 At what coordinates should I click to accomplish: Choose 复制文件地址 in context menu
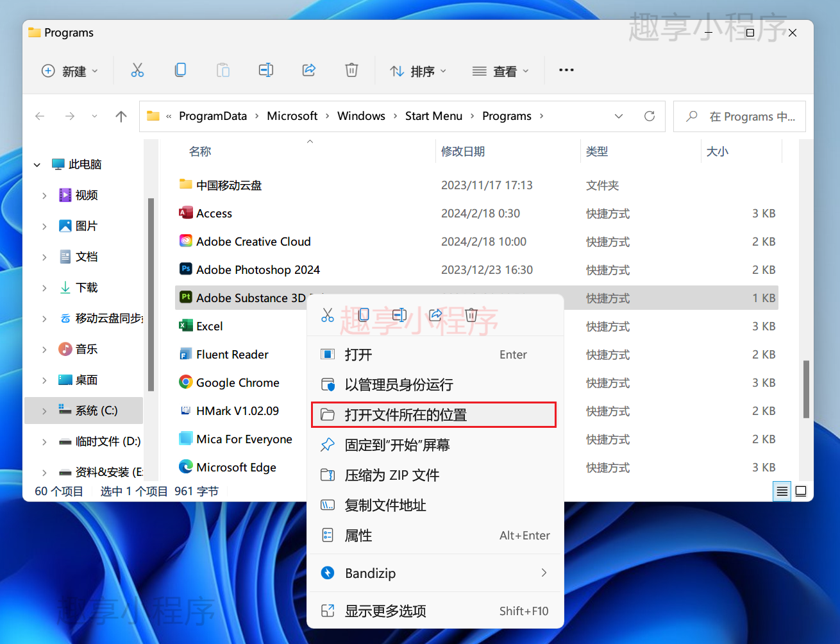click(435, 505)
